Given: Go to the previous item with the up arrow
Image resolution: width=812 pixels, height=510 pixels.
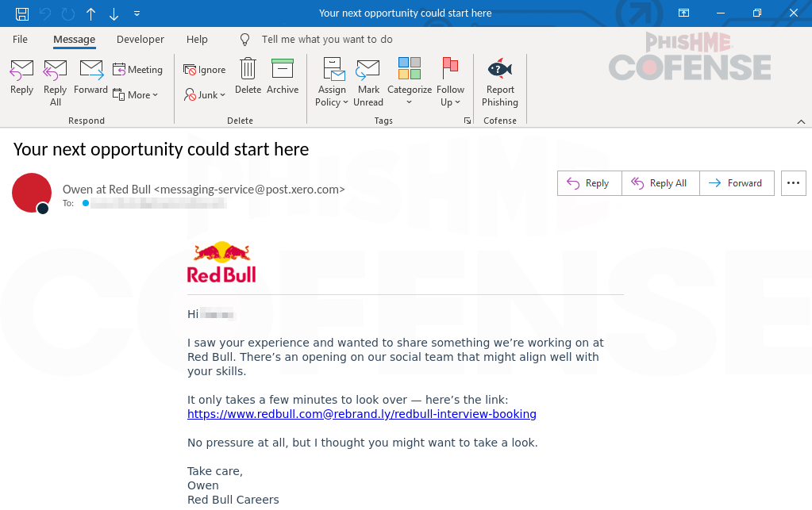Looking at the screenshot, I should (90, 13).
